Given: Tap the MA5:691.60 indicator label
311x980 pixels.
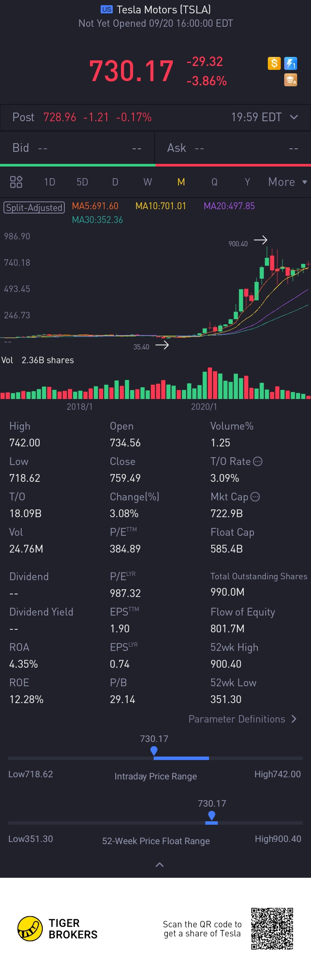Looking at the screenshot, I should point(95,206).
